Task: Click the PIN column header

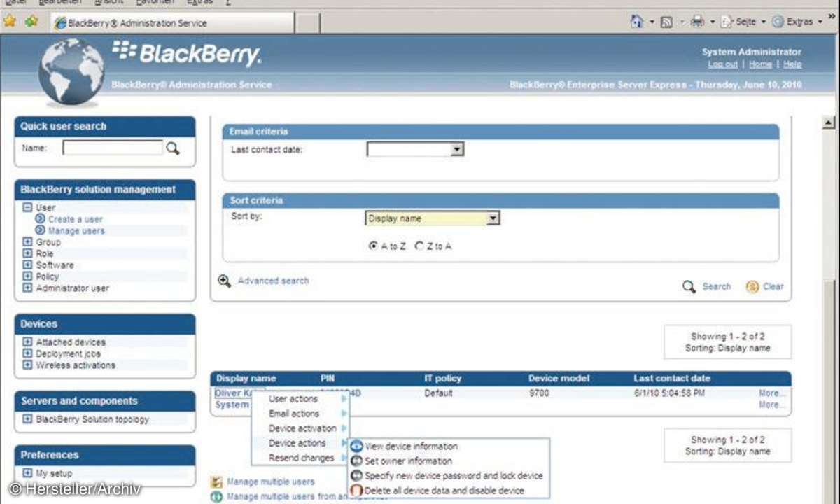Action: (x=328, y=379)
